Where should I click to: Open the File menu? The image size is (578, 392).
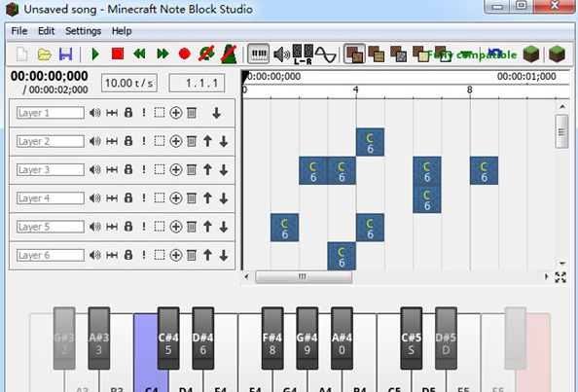(x=19, y=31)
